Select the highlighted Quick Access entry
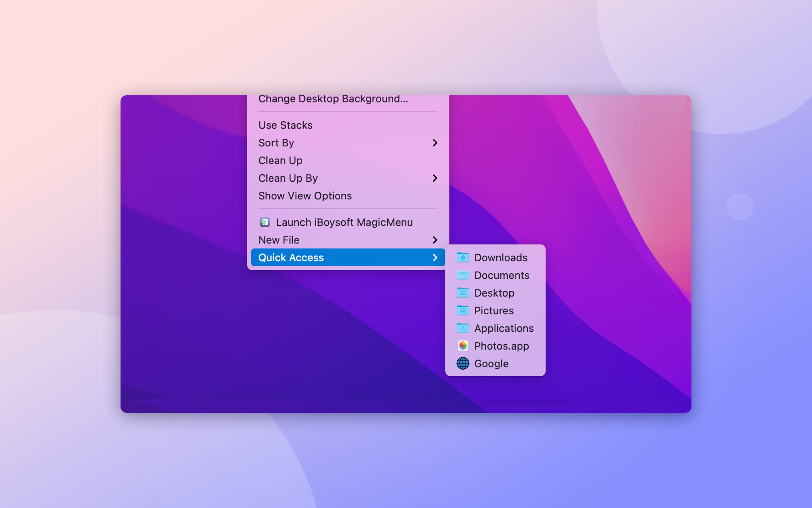This screenshot has width=812, height=508. [x=348, y=258]
